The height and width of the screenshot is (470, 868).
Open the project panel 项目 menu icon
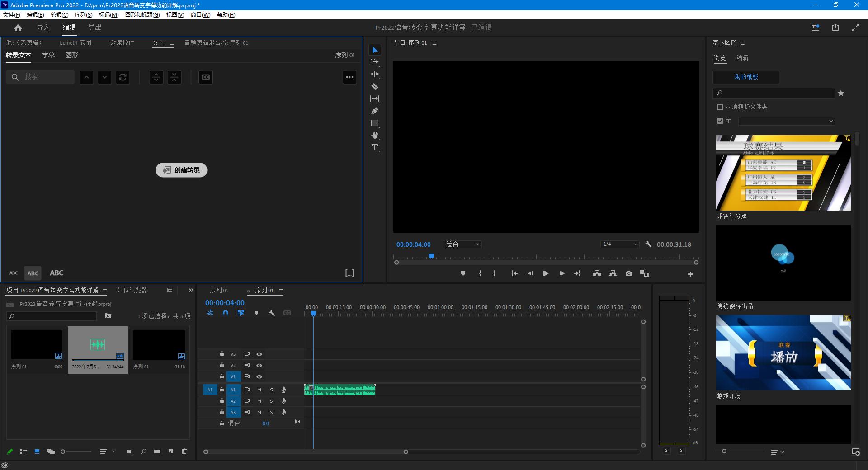click(105, 291)
